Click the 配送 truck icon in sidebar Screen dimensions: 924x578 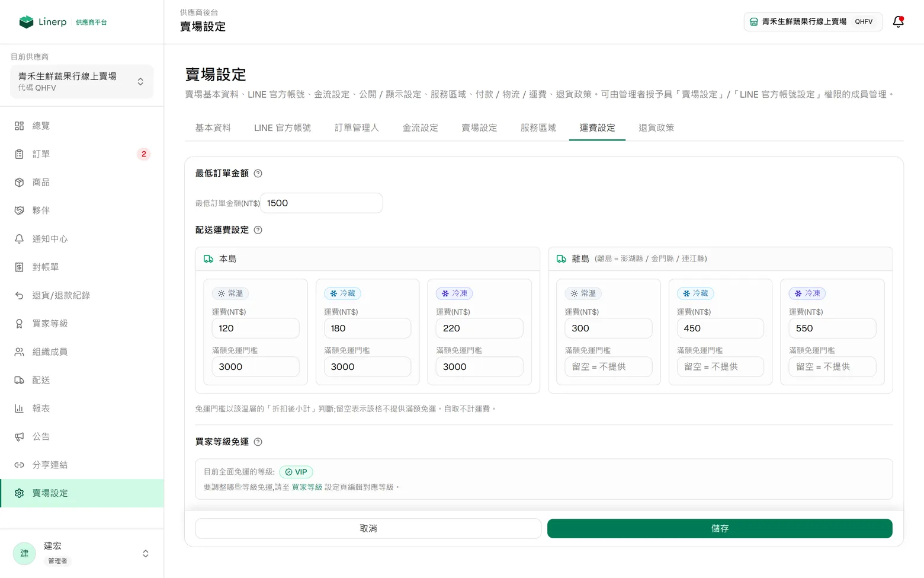coord(19,380)
